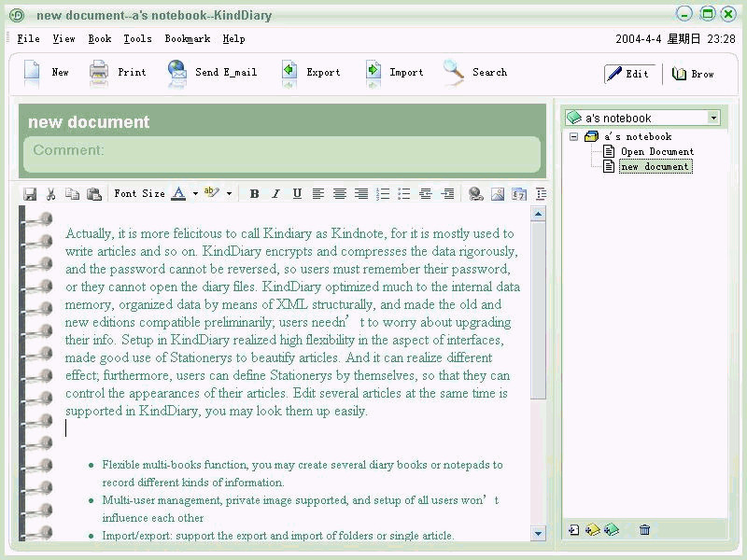Insert date icon in editor toolbar

point(519,194)
